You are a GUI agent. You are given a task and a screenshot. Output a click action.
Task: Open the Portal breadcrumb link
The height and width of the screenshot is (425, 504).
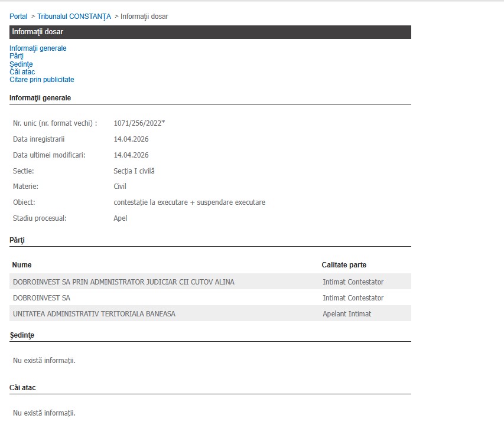(x=18, y=17)
